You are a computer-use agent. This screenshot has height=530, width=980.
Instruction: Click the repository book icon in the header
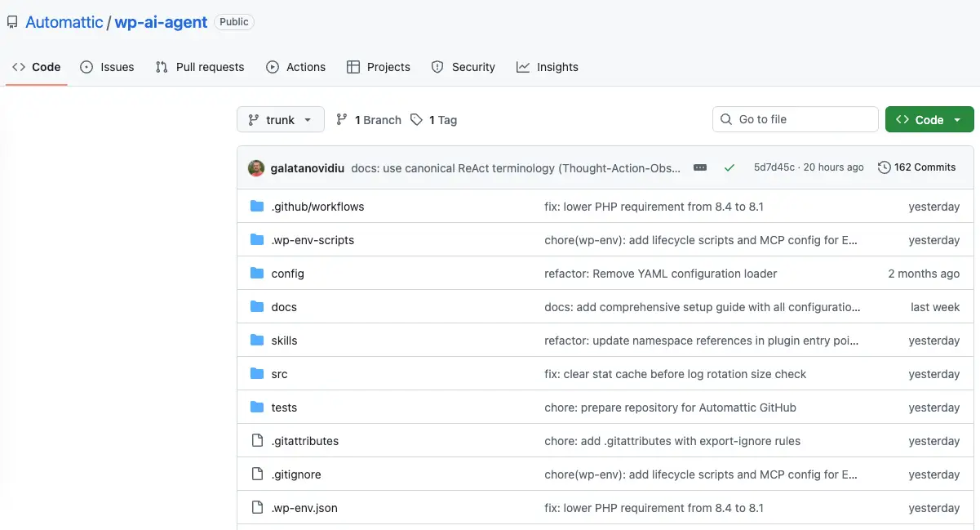[x=11, y=21]
